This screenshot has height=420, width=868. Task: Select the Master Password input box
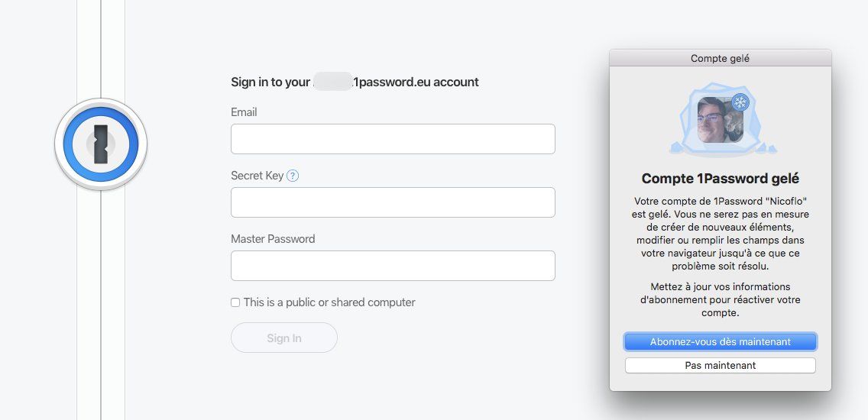(x=393, y=266)
